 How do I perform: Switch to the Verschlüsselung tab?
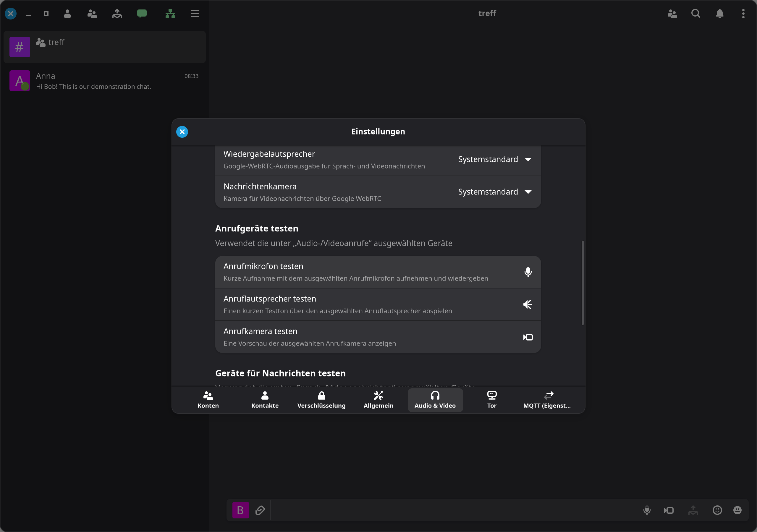[321, 400]
